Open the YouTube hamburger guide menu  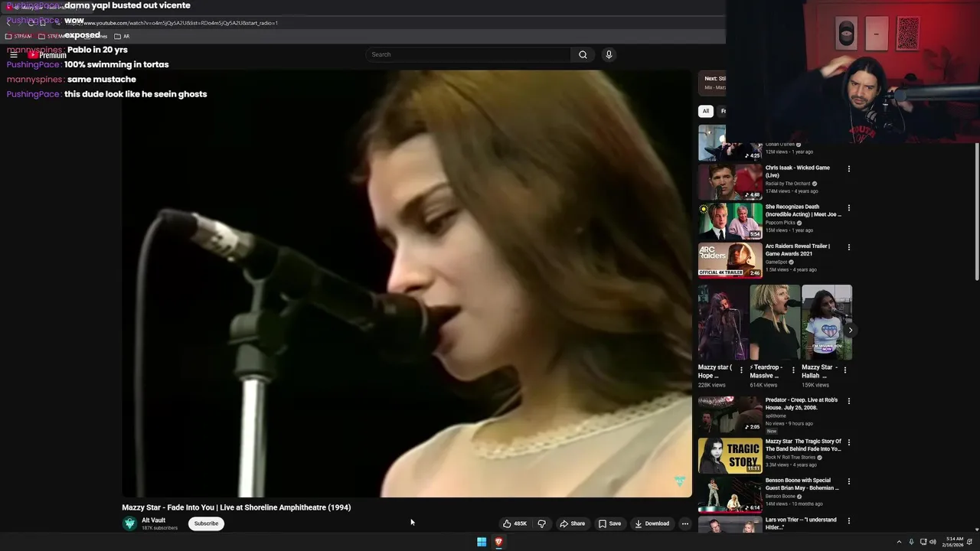tap(13, 55)
